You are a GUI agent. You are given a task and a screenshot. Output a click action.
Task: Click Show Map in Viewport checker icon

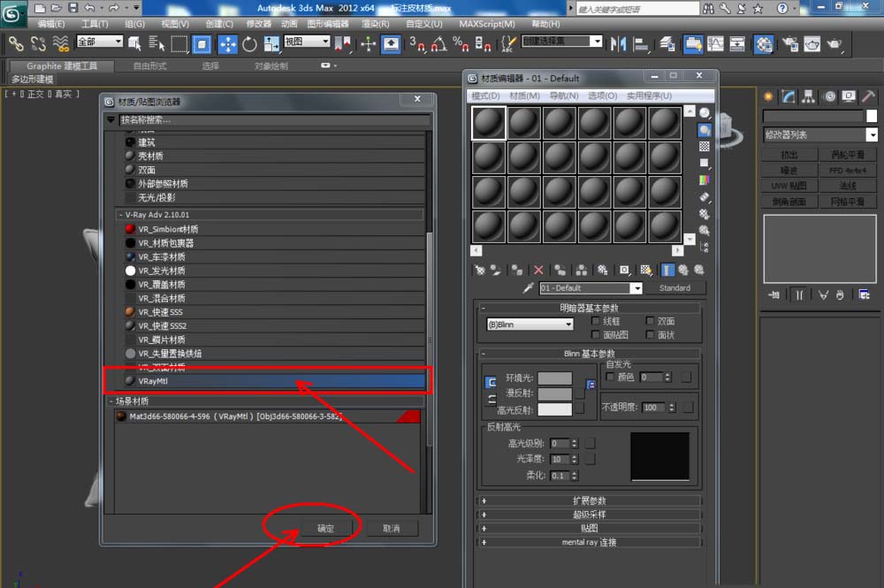tap(645, 270)
